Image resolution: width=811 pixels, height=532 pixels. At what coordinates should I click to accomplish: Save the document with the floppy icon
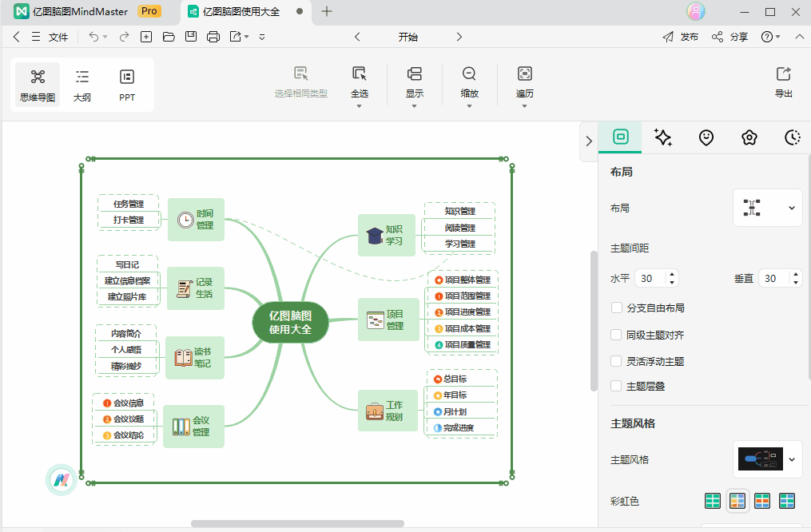(191, 37)
